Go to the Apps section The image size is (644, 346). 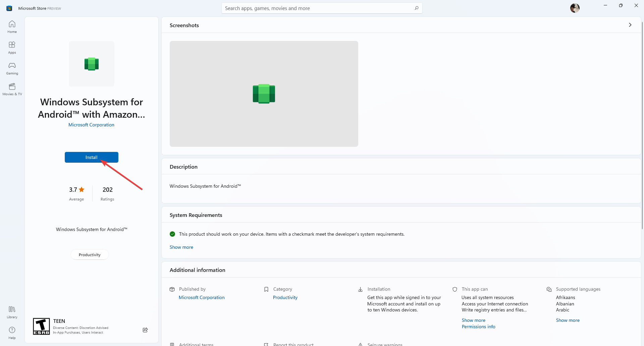[x=12, y=48]
